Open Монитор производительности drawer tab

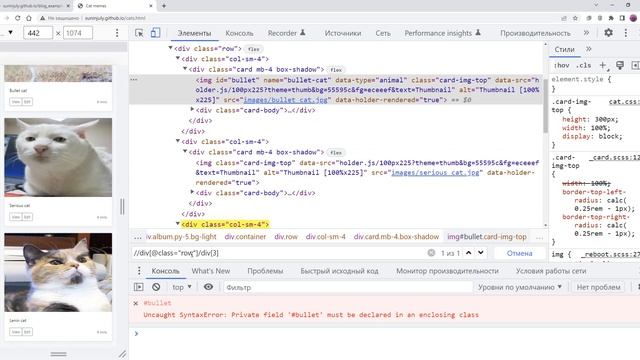447,271
